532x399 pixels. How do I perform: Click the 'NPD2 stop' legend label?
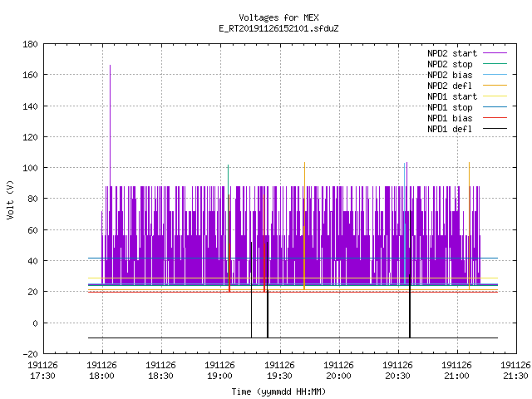point(450,64)
